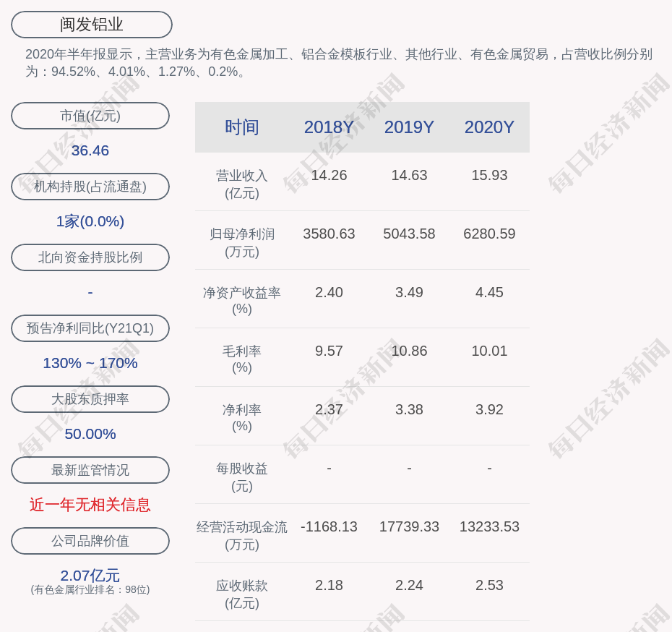This screenshot has width=672, height=632.
Task: Click net profit value 5043.58
Action: click(409, 234)
